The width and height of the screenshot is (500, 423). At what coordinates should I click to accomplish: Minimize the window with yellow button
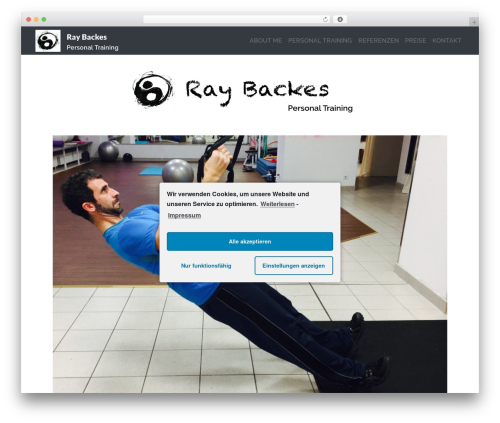click(36, 19)
